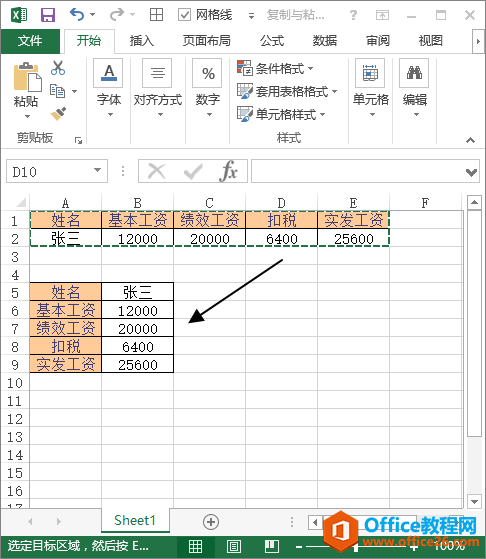Open the 页面布局 Page Layout tab
Screen dimensions: 486x559
click(206, 41)
